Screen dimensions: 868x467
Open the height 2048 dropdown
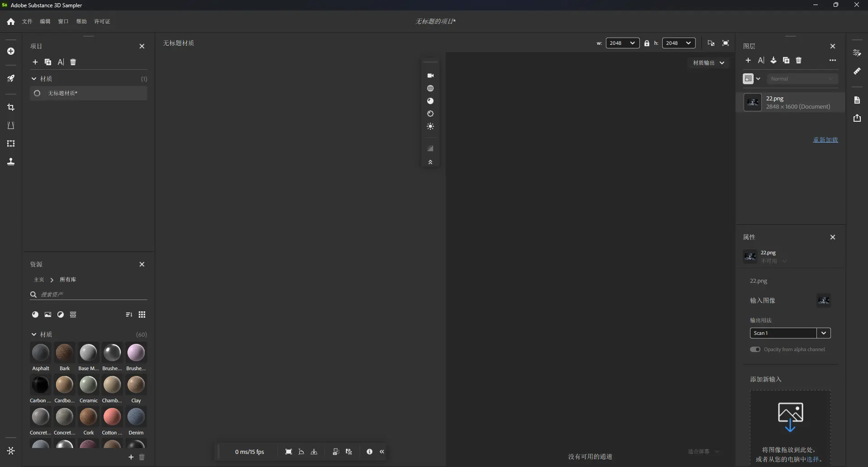[679, 43]
